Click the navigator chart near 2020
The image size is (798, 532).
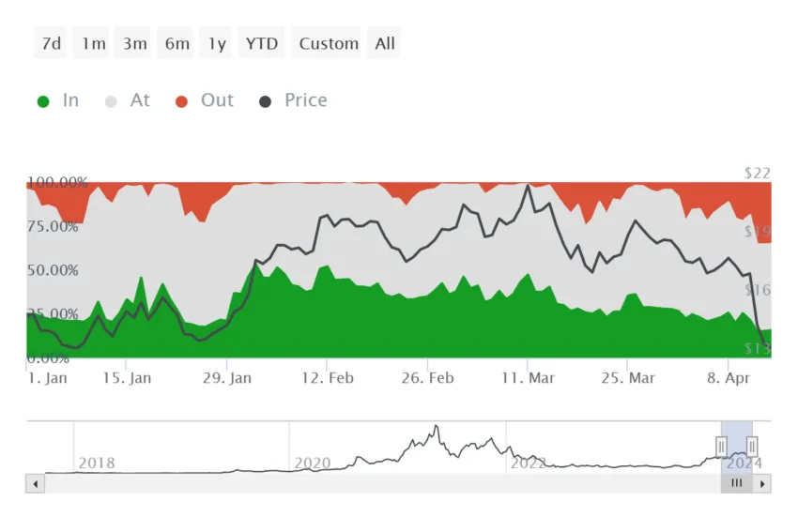coord(312,463)
